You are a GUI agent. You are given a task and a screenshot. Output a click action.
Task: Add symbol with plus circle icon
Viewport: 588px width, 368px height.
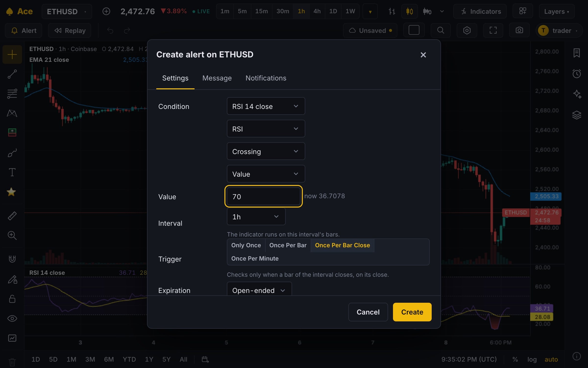pyautogui.click(x=106, y=11)
